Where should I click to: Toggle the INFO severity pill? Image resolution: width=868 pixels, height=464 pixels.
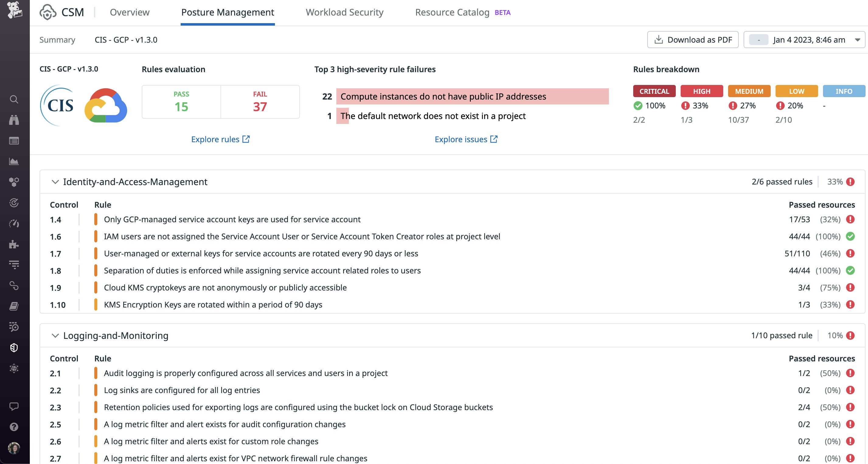(x=844, y=91)
